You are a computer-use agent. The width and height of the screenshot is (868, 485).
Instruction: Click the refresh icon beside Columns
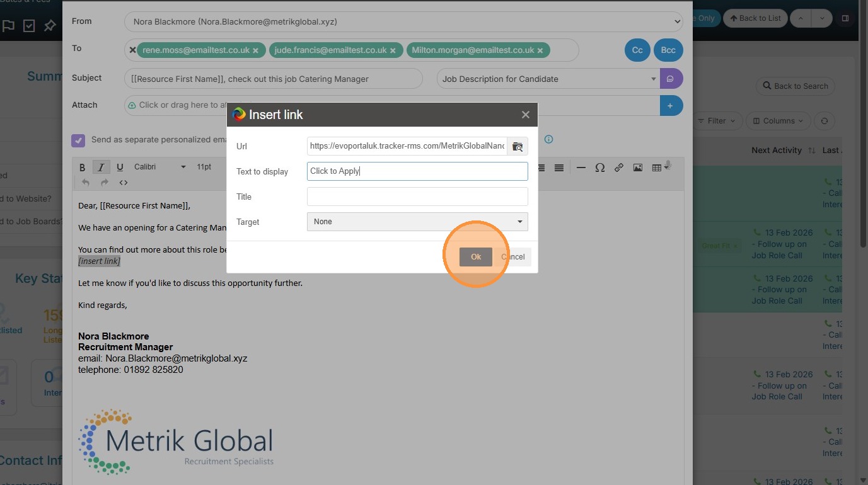tap(824, 121)
